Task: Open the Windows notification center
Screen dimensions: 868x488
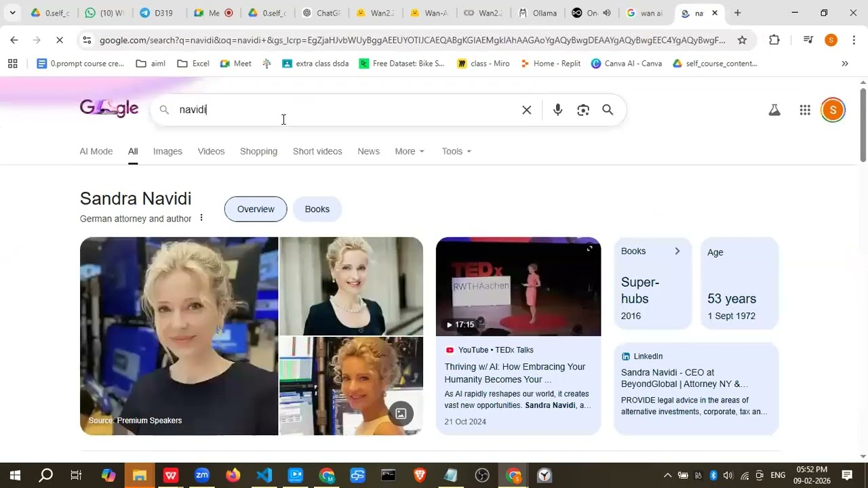Action: pyautogui.click(x=847, y=475)
